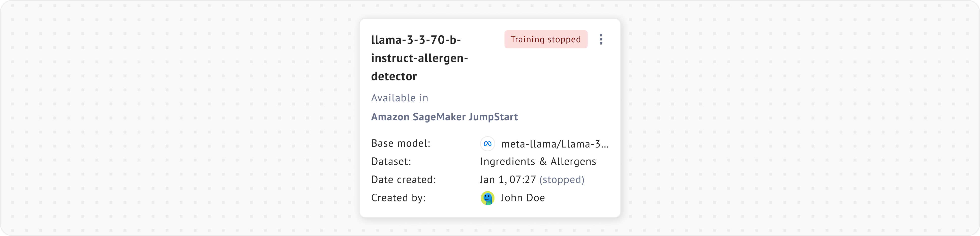980x236 pixels.
Task: Click the Date created label
Action: tap(403, 180)
